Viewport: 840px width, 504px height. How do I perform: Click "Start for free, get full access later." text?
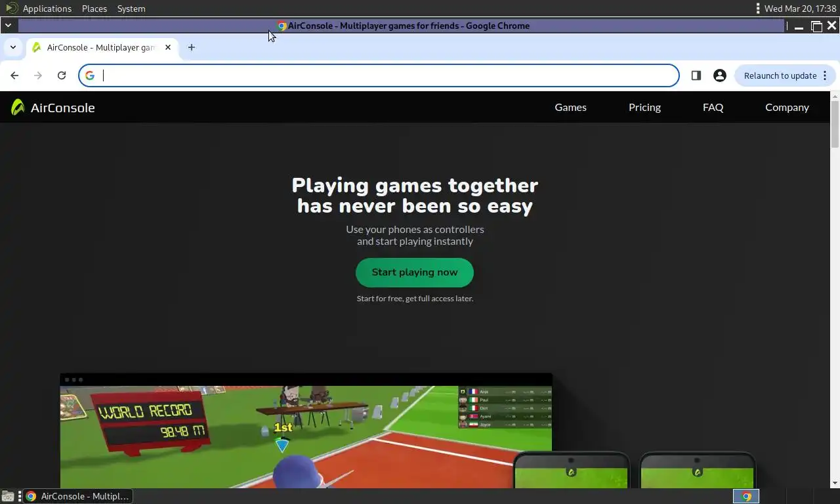click(415, 299)
